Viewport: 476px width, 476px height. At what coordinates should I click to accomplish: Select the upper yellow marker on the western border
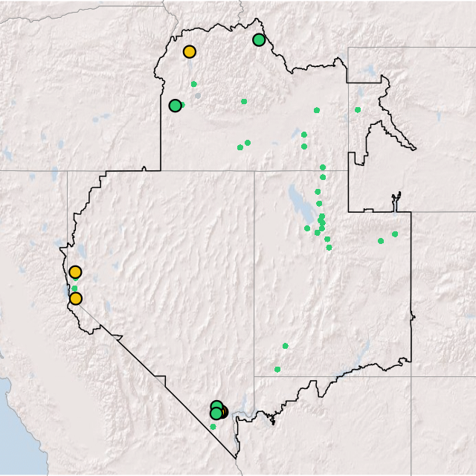pos(75,272)
